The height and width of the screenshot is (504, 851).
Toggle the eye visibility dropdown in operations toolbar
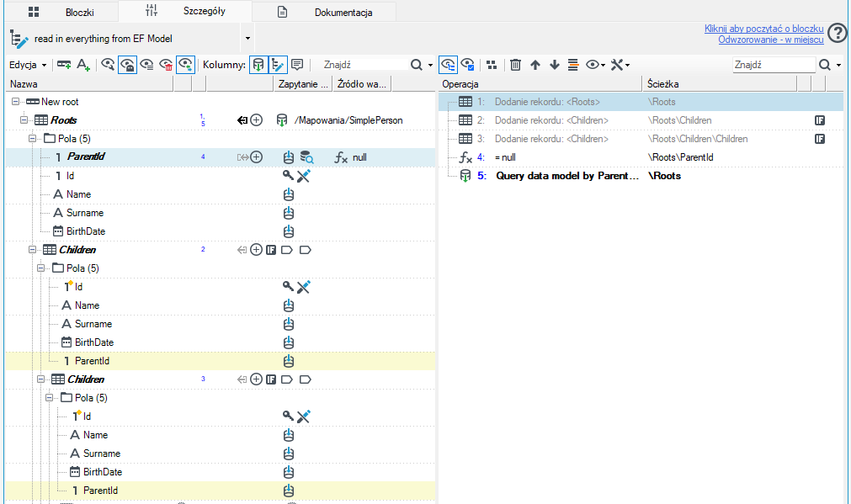click(x=595, y=65)
